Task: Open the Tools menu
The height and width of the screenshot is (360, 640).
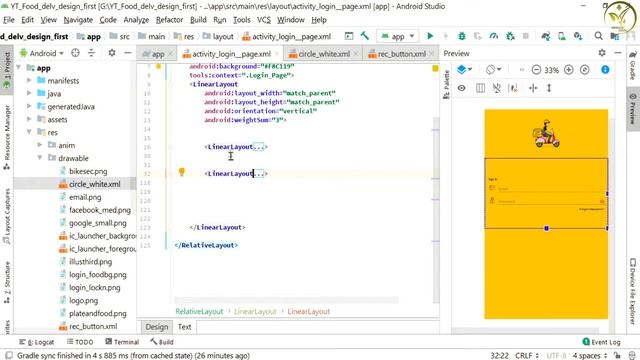Action: pyautogui.click(x=242, y=20)
